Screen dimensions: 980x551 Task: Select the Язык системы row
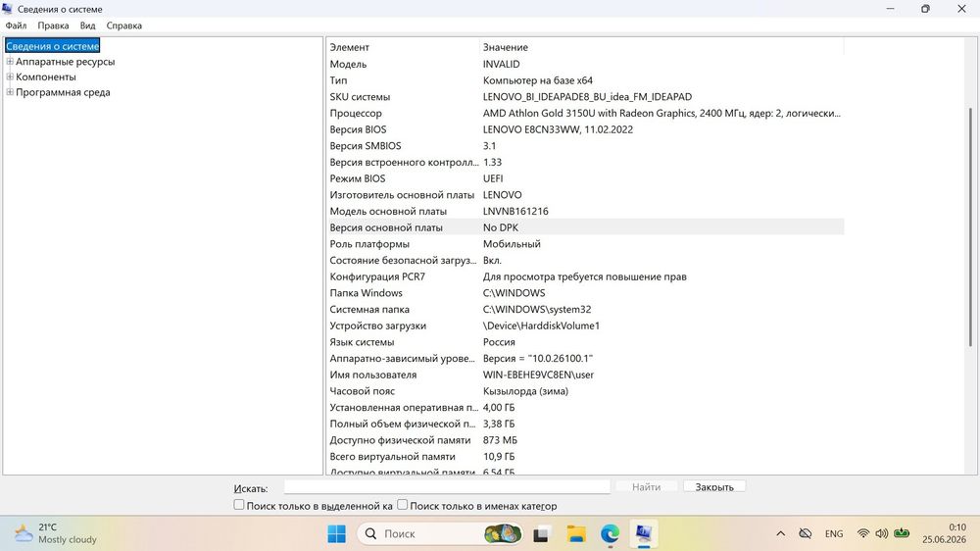(x=586, y=341)
